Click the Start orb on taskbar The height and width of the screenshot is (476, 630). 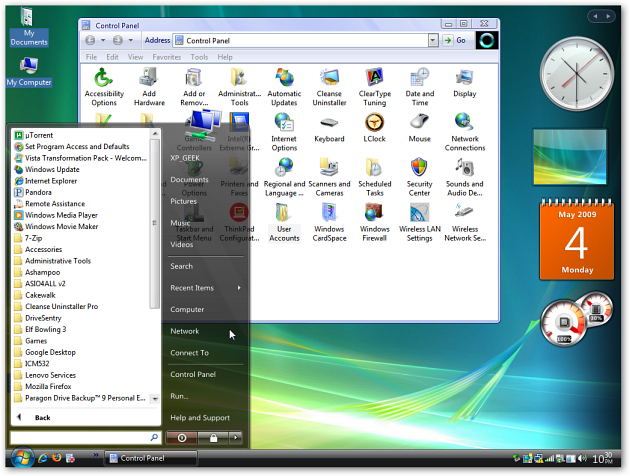point(22,458)
